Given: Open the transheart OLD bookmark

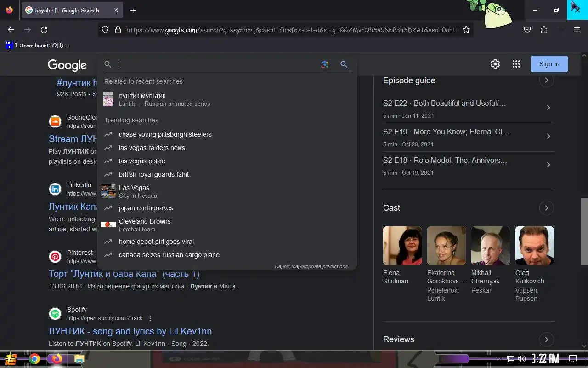Looking at the screenshot, I should pyautogui.click(x=37, y=45).
